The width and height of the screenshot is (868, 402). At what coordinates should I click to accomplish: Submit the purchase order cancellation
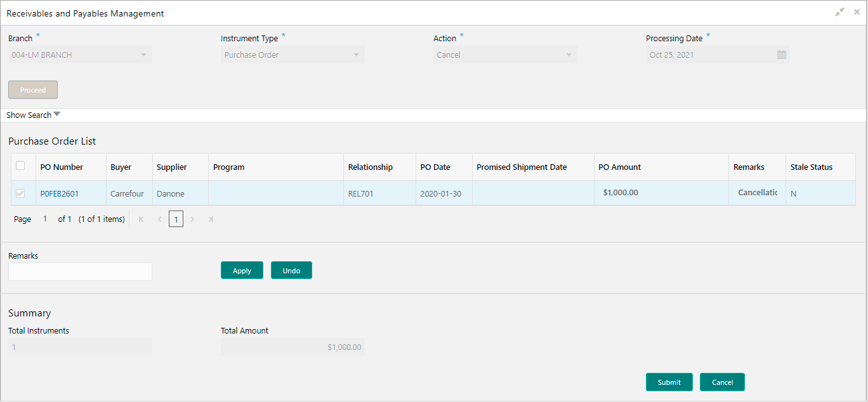pyautogui.click(x=669, y=382)
